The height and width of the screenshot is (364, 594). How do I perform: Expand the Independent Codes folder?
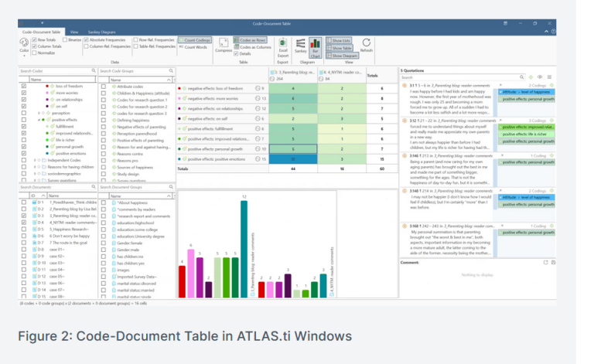(36, 160)
